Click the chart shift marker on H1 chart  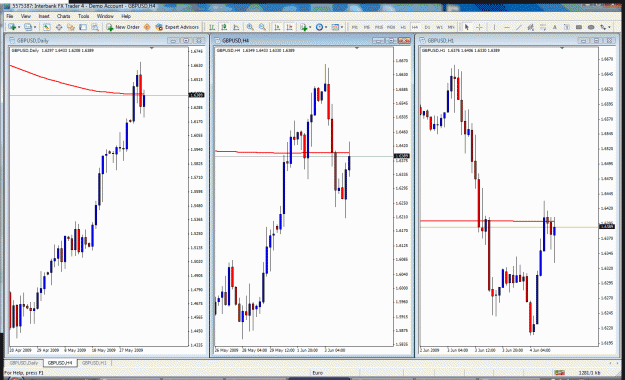(x=562, y=48)
